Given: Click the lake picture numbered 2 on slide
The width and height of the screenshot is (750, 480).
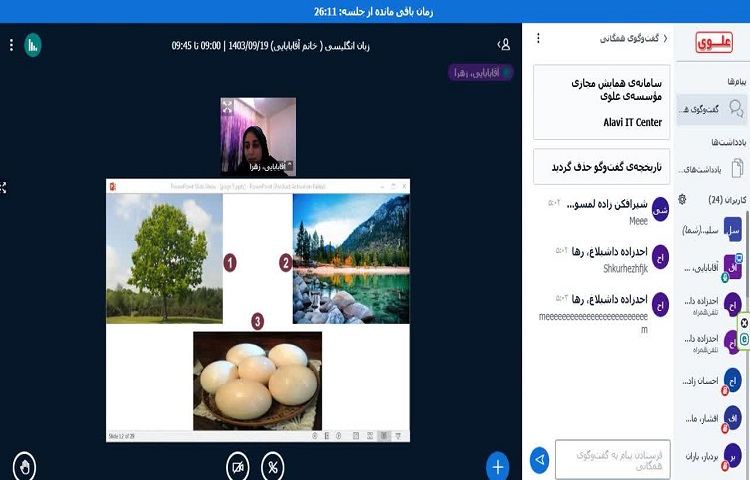Looking at the screenshot, I should (x=351, y=259).
